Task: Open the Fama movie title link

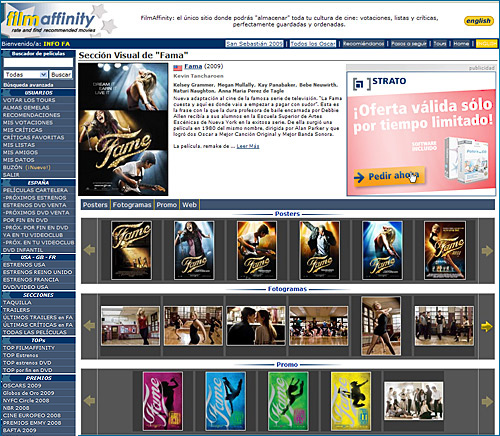Action: [193, 66]
